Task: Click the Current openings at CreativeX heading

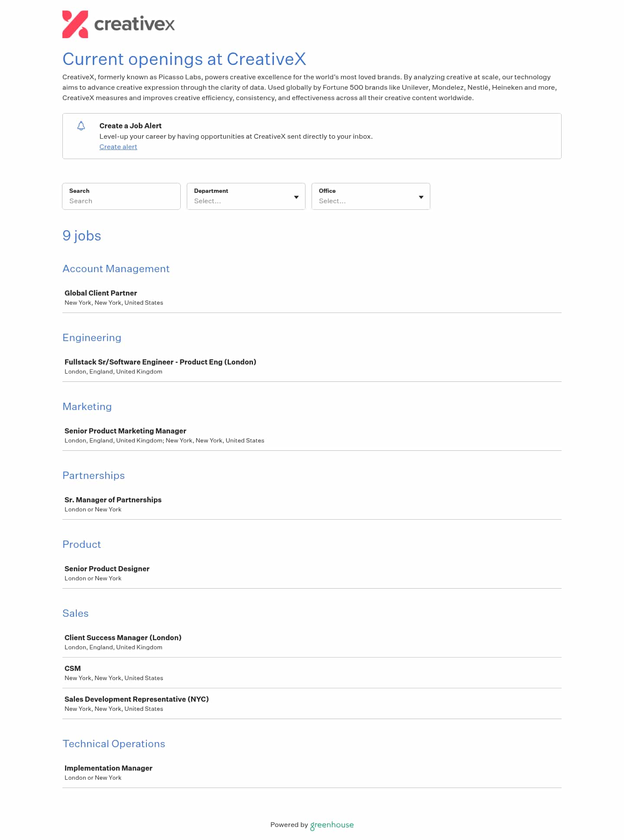Action: point(184,59)
